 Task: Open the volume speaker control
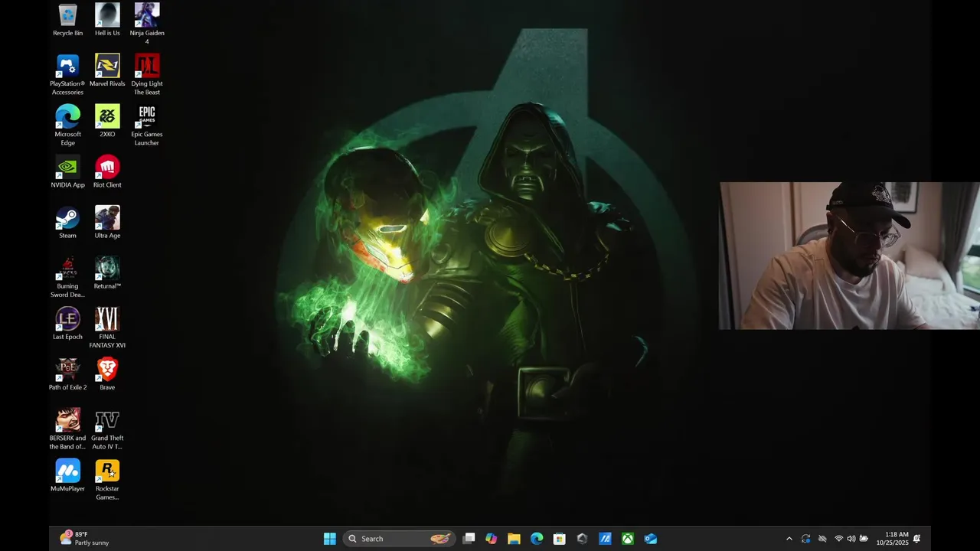click(x=851, y=539)
